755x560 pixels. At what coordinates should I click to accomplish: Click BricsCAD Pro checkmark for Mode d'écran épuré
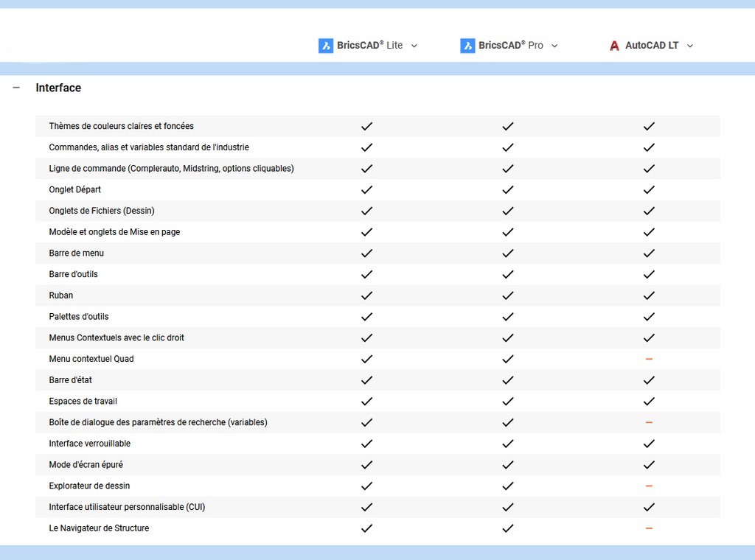[508, 465]
